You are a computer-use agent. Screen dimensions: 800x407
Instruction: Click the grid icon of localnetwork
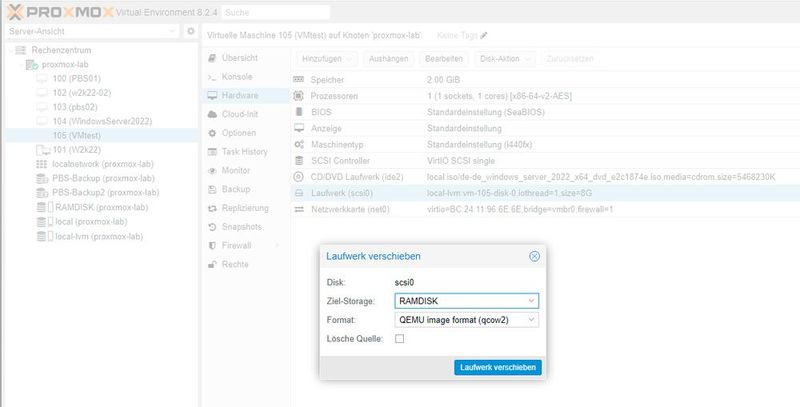42,164
